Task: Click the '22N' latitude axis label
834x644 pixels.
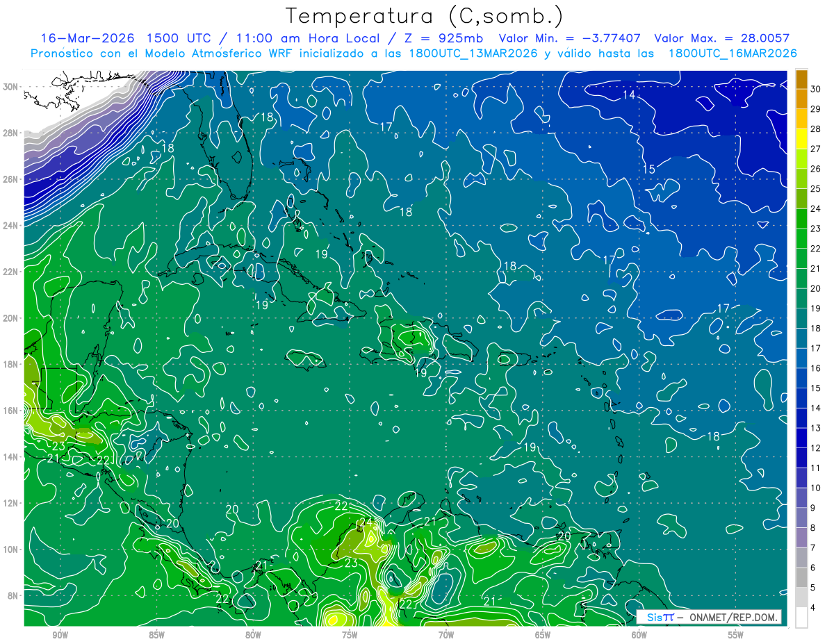Action: click(10, 272)
